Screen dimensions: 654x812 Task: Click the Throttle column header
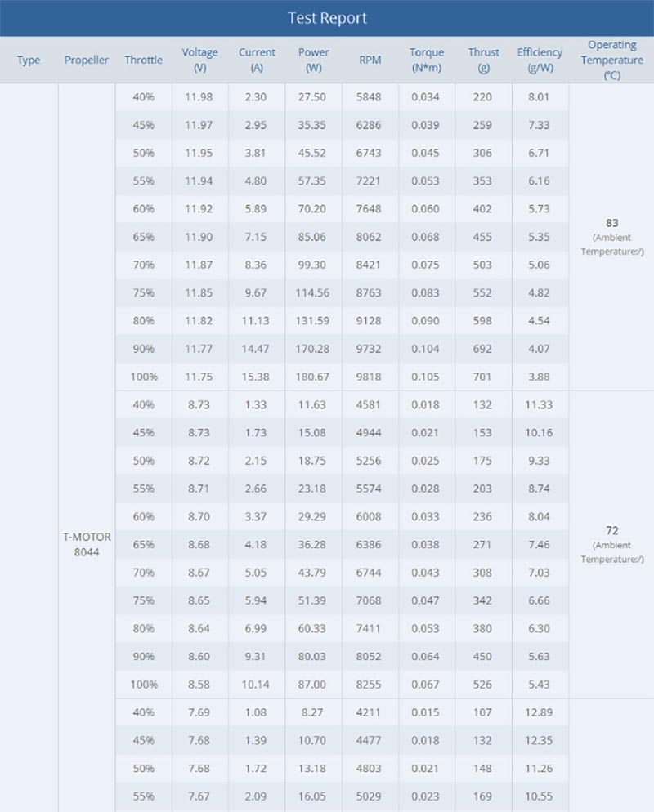(144, 60)
